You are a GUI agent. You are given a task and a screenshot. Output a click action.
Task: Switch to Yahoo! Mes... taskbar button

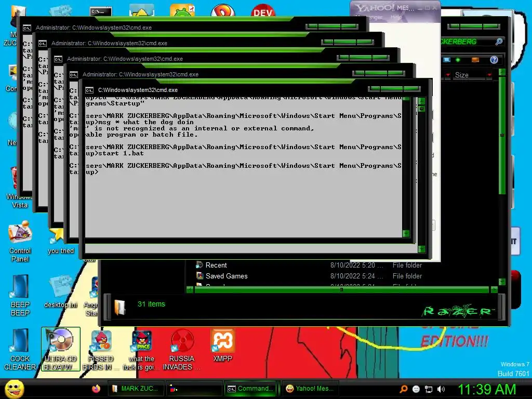(x=310, y=389)
